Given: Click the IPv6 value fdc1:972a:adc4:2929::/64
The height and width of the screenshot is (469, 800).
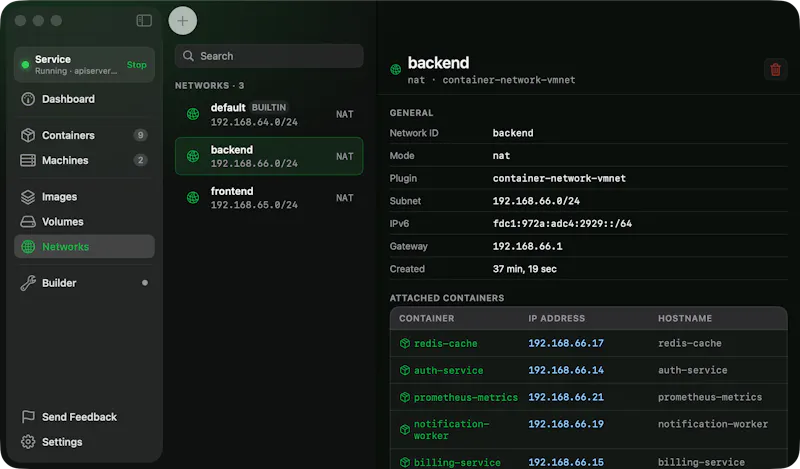Looking at the screenshot, I should coord(562,224).
